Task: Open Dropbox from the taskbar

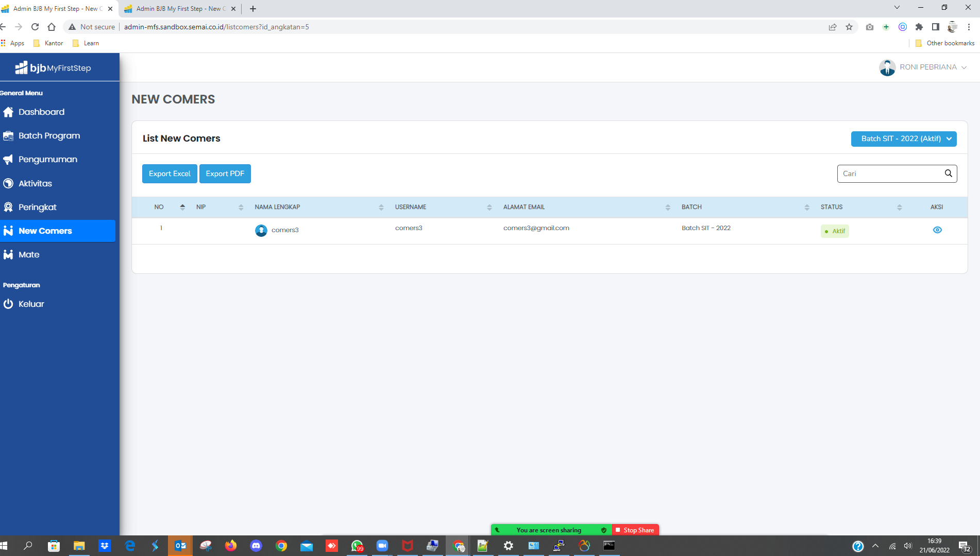Action: tap(105, 546)
